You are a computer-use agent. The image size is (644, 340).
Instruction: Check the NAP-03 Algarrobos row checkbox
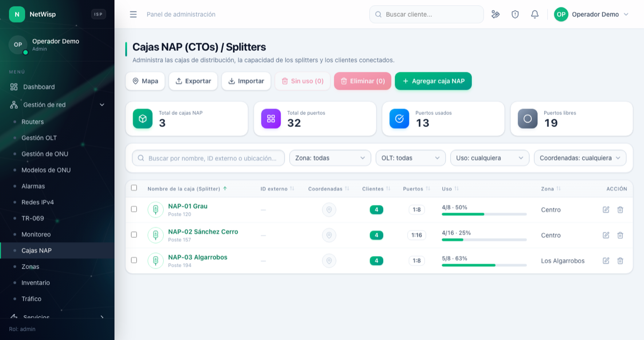(134, 260)
